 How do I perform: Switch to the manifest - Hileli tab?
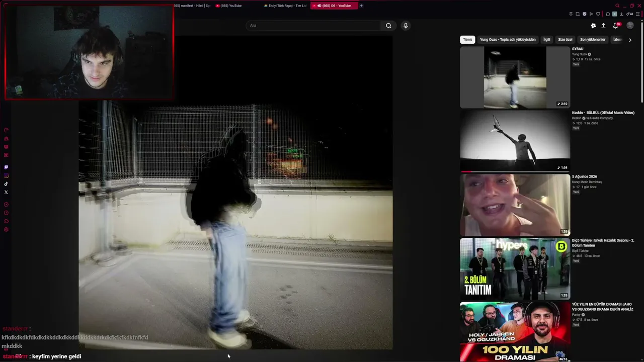192,6
